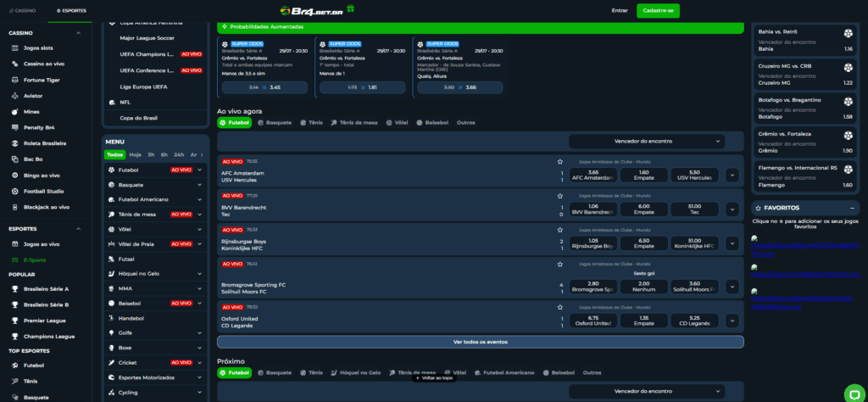Click the Cadastre-se button

pyautogui.click(x=658, y=10)
